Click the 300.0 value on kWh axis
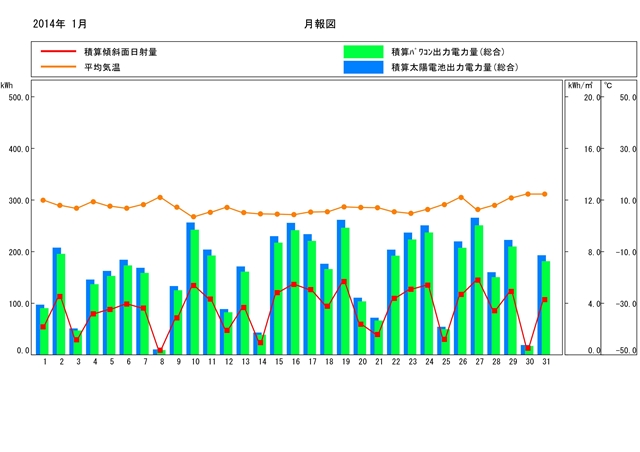The width and height of the screenshot is (640, 452). point(19,201)
